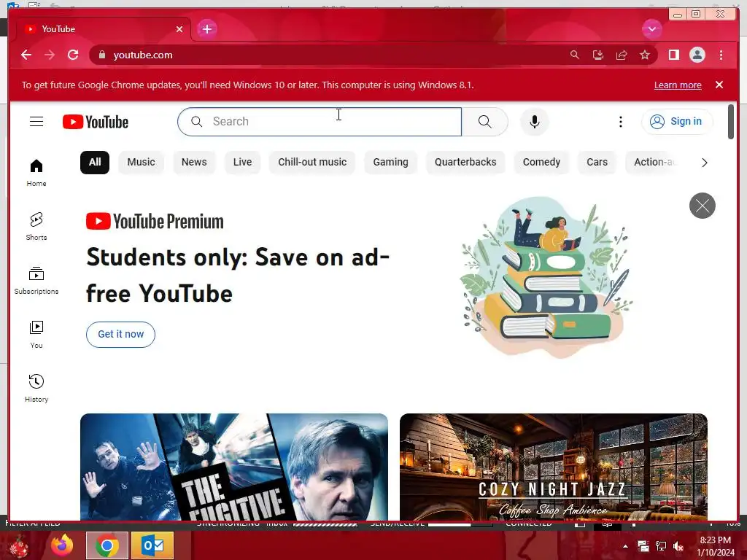Open Outlook from the taskbar

[x=152, y=545]
